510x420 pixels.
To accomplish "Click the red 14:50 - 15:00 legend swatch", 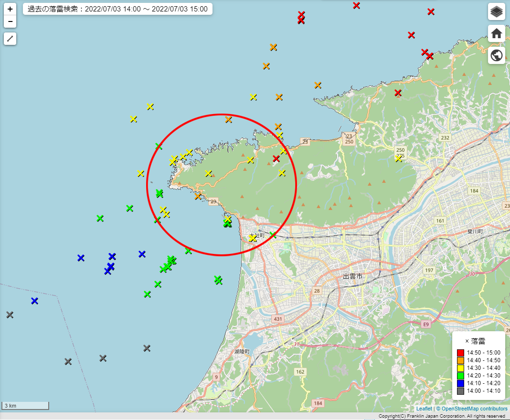I will pos(460,353).
